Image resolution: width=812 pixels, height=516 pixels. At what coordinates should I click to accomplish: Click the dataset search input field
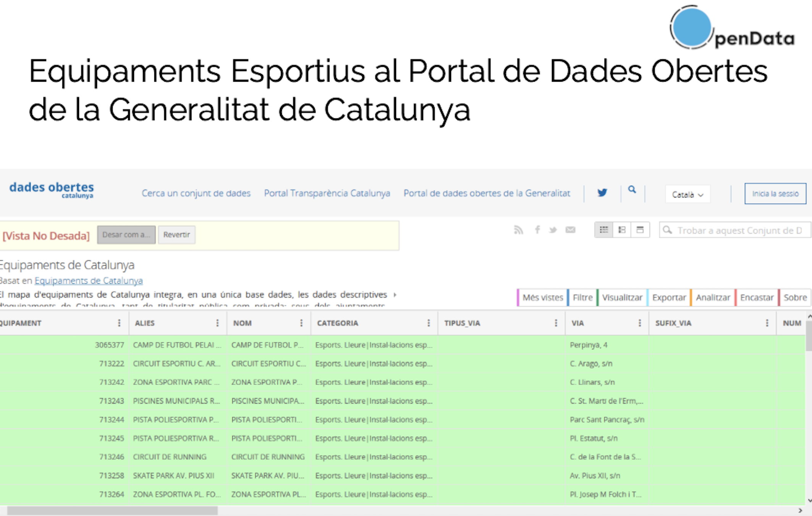click(x=739, y=231)
